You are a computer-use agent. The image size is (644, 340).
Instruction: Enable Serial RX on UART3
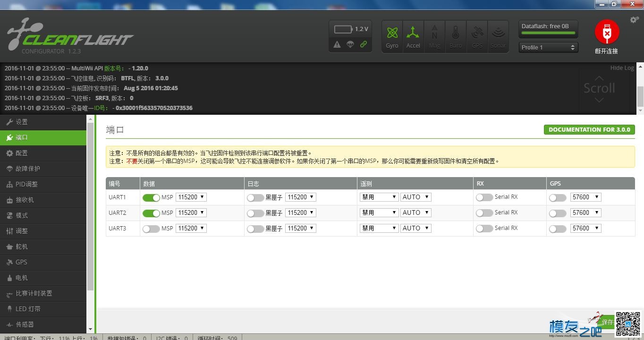pos(484,229)
